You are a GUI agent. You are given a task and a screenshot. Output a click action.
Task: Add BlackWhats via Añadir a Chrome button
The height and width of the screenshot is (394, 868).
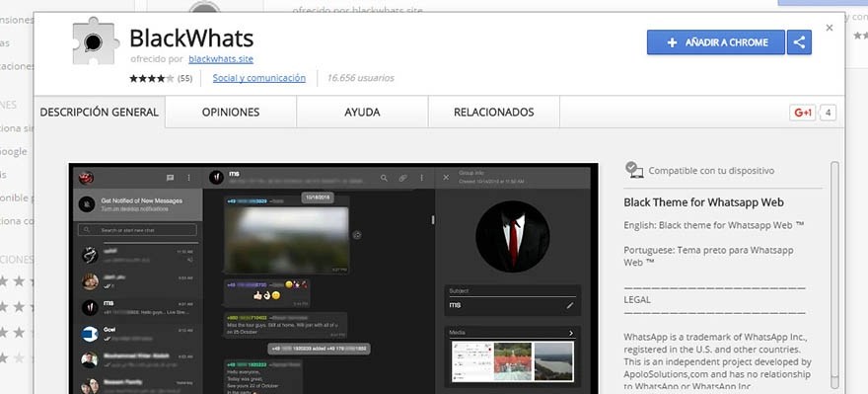tap(716, 42)
